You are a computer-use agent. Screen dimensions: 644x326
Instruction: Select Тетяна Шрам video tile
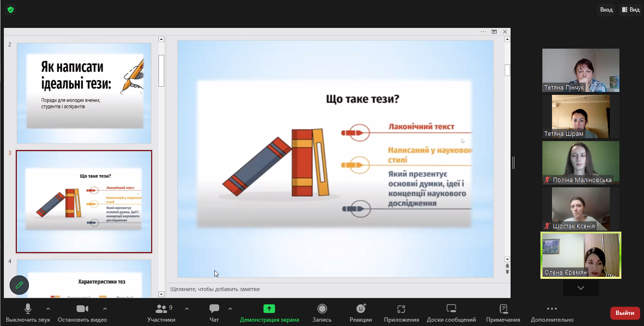pyautogui.click(x=581, y=117)
